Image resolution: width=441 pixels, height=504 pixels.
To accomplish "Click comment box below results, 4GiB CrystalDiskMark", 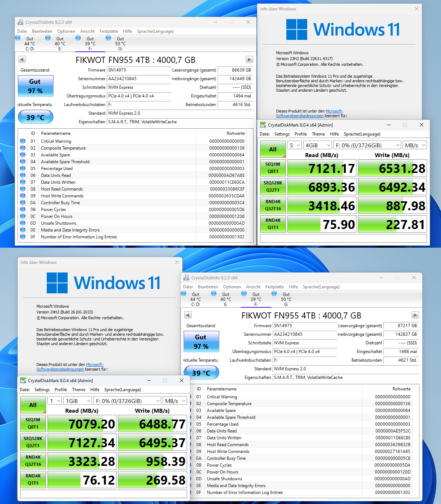I will 344,238.
